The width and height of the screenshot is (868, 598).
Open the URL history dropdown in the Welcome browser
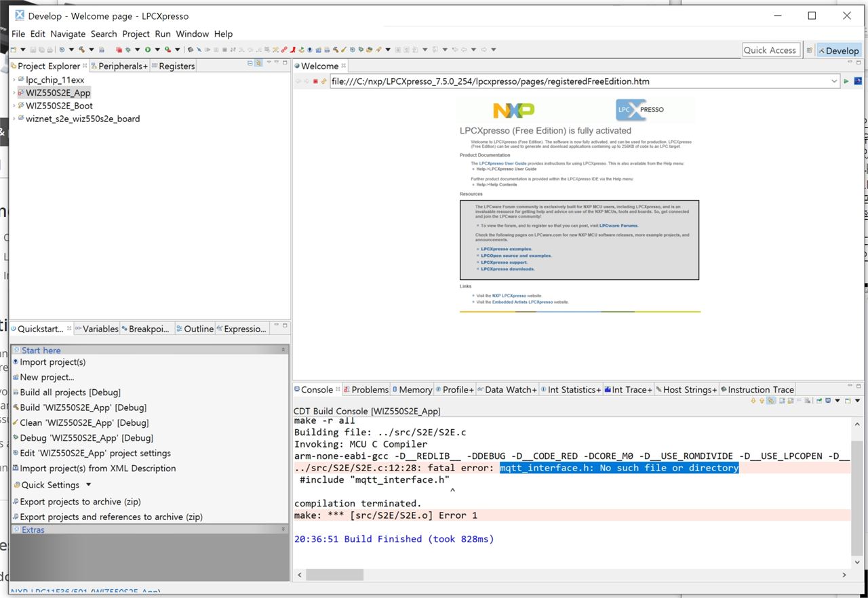coord(834,81)
